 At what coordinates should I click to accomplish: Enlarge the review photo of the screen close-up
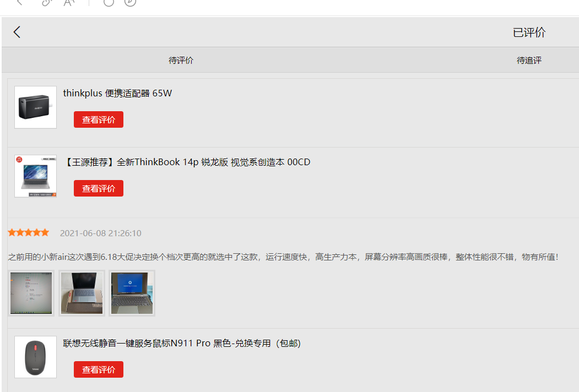[31, 293]
